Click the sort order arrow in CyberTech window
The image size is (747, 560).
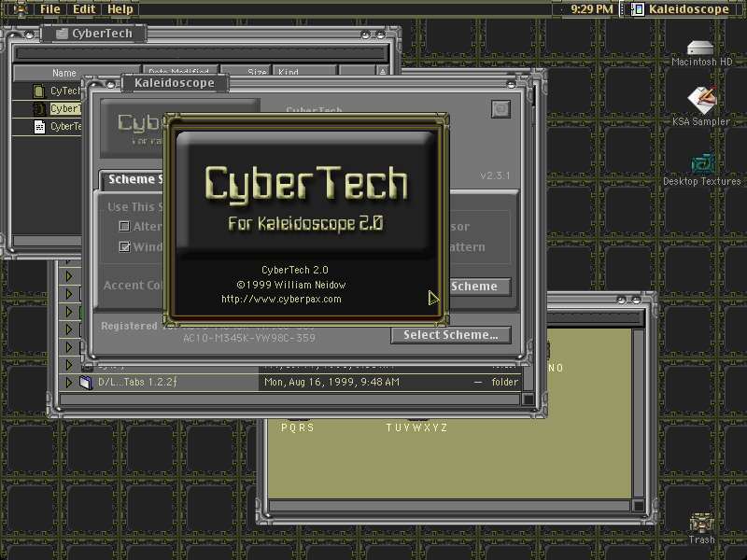coord(383,71)
